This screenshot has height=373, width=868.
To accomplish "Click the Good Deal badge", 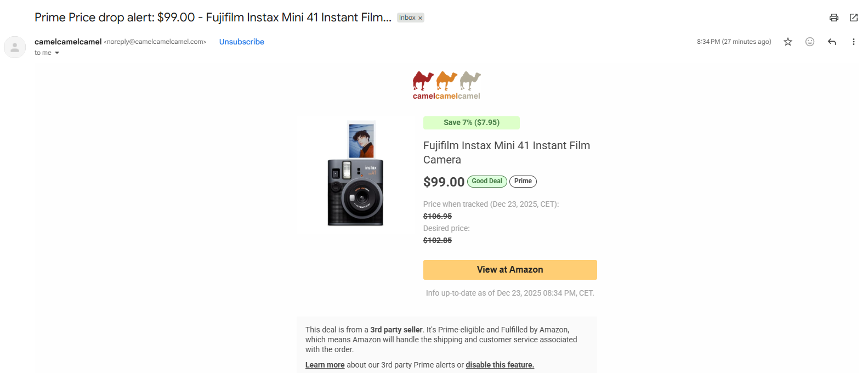I will tap(487, 181).
